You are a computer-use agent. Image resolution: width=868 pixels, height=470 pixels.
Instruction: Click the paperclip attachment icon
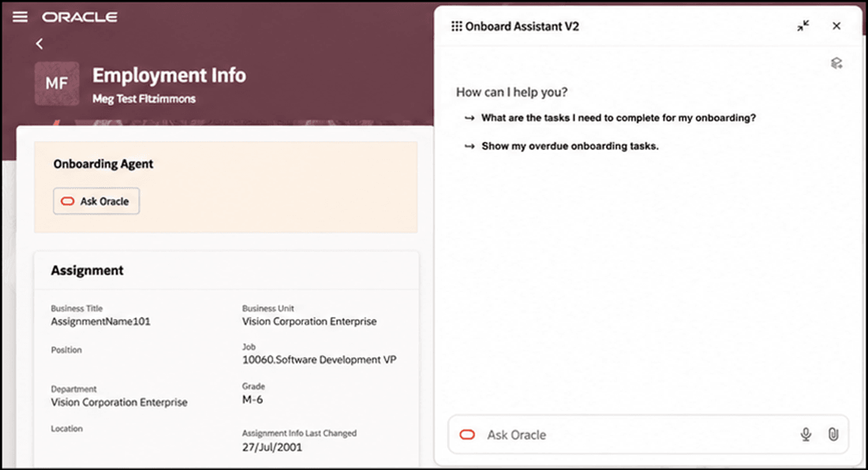[x=833, y=435]
